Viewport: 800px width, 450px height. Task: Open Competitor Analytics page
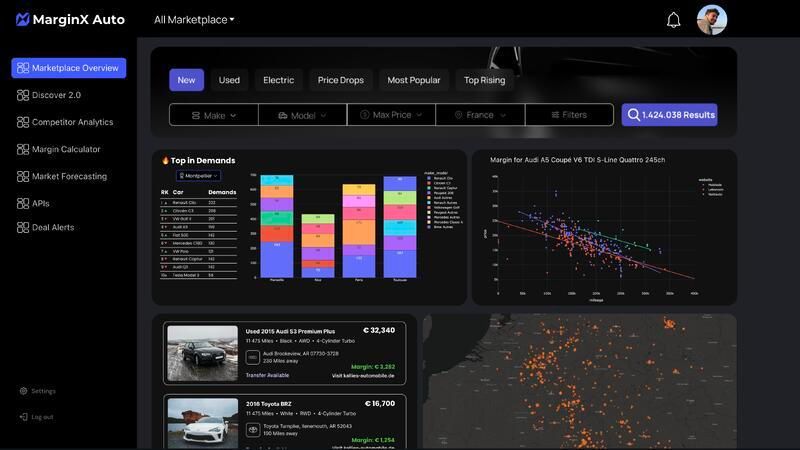point(72,122)
